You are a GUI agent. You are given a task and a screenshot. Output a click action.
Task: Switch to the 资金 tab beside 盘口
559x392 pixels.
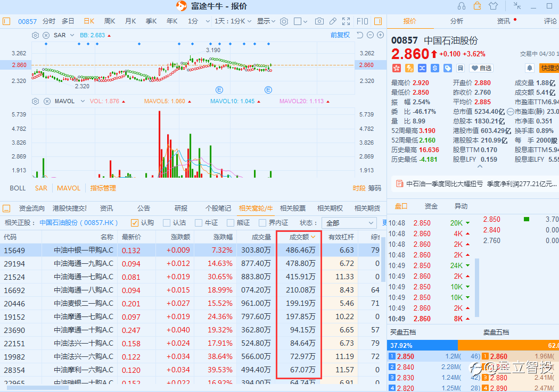click(x=431, y=206)
